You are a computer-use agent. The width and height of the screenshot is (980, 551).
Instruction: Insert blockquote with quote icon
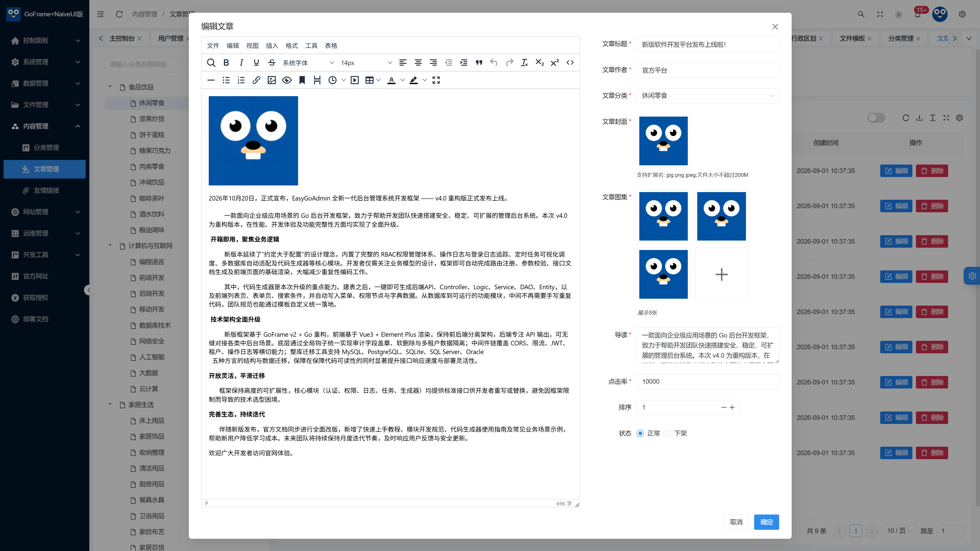tap(479, 63)
